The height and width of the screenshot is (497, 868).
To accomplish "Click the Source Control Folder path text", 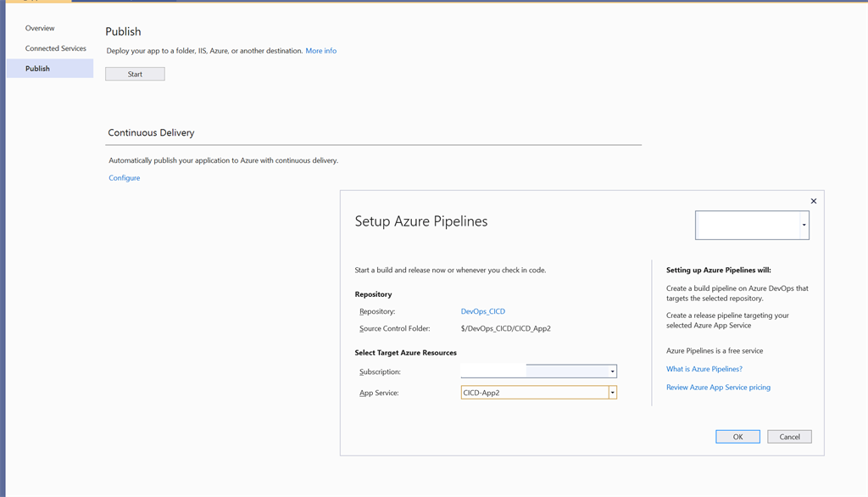I will coord(507,328).
